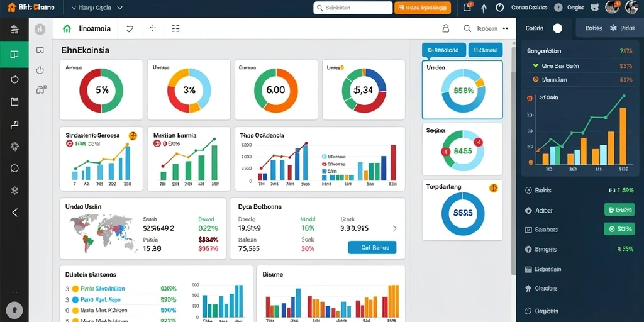Select the orange radio beside Uamniam
This screenshot has width=644, height=322.
coord(535,80)
